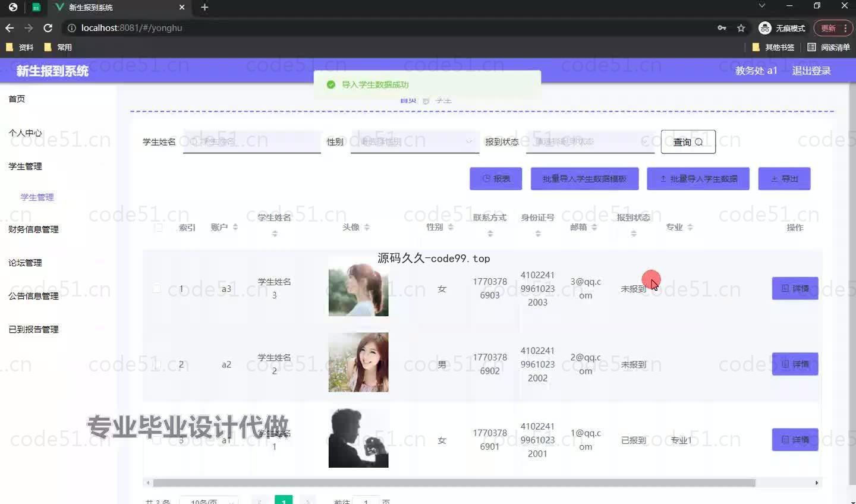Open the 10条/页 page size dropdown

pos(209,500)
